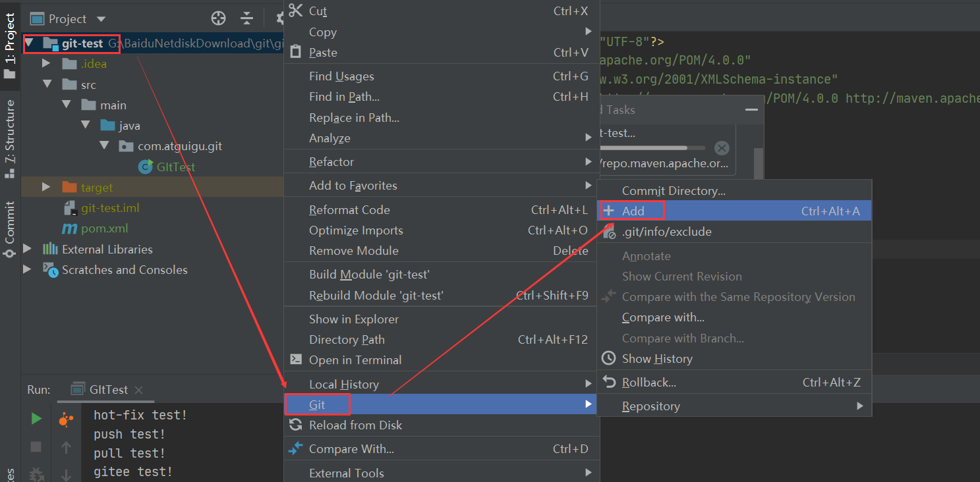The width and height of the screenshot is (980, 482).
Task: Select the GItTest class in the tree
Action: point(176,167)
